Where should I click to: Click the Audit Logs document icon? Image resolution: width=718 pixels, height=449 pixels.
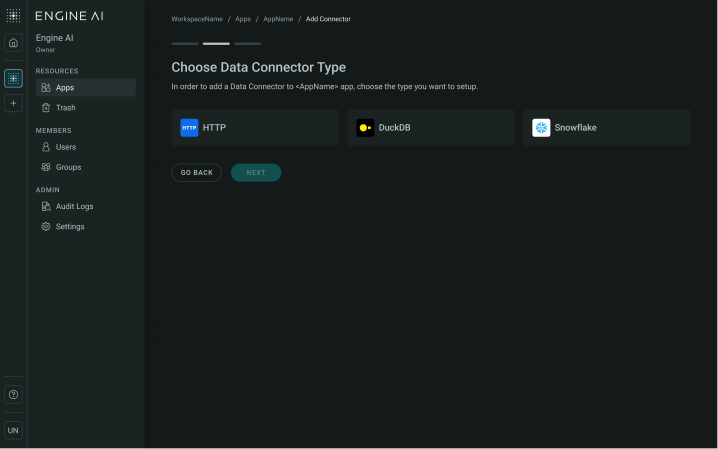click(46, 206)
